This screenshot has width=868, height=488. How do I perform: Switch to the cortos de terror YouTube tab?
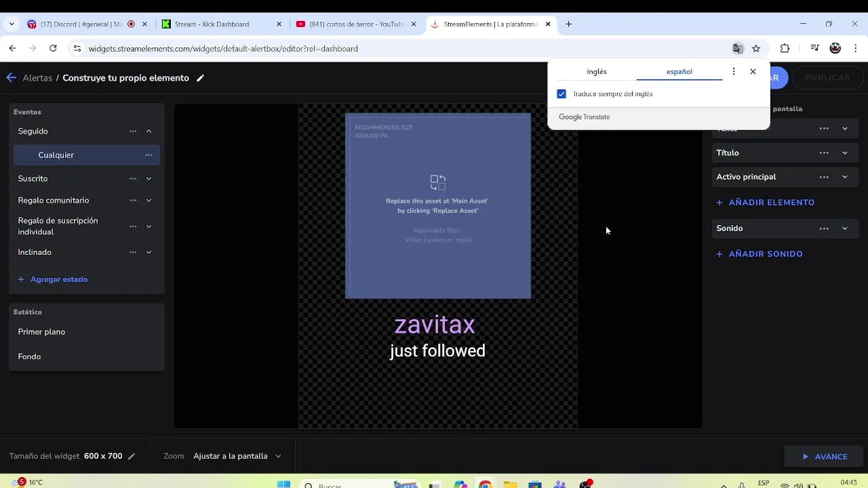point(356,24)
